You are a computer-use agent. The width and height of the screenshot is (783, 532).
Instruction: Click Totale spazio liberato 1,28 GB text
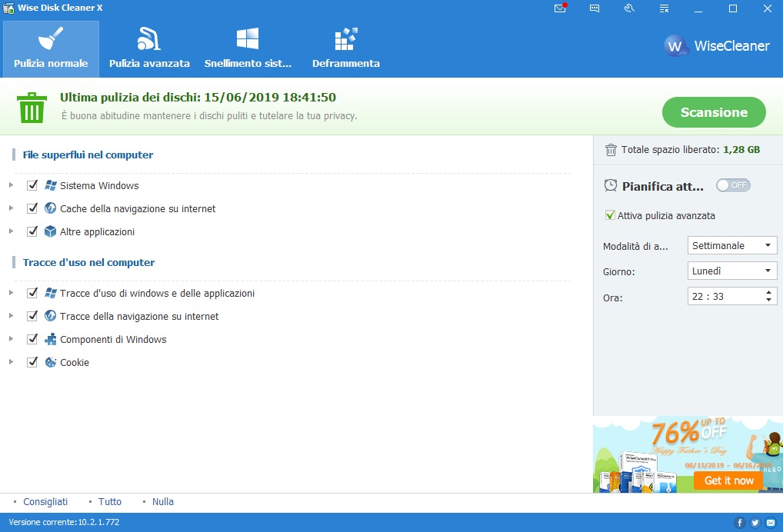coord(691,150)
